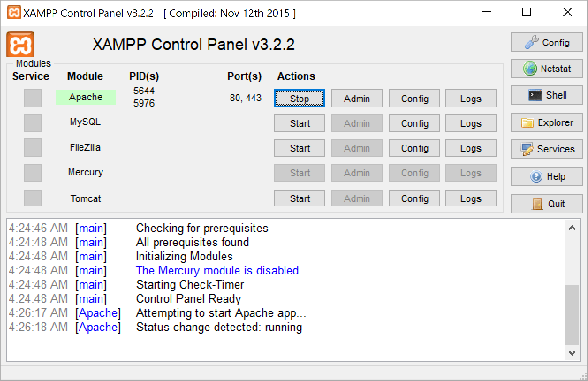This screenshot has width=588, height=381.
Task: Toggle the MySQL service checkbox
Action: [33, 123]
